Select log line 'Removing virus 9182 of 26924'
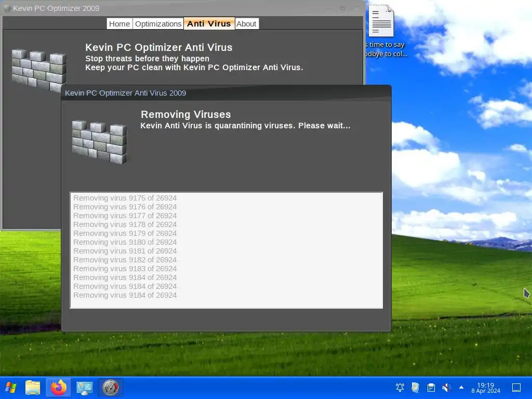532x399 pixels. [x=125, y=260]
